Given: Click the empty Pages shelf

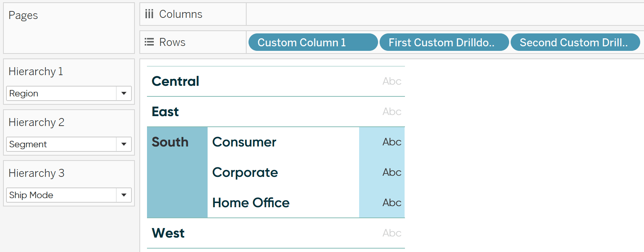Looking at the screenshot, I should point(69,28).
